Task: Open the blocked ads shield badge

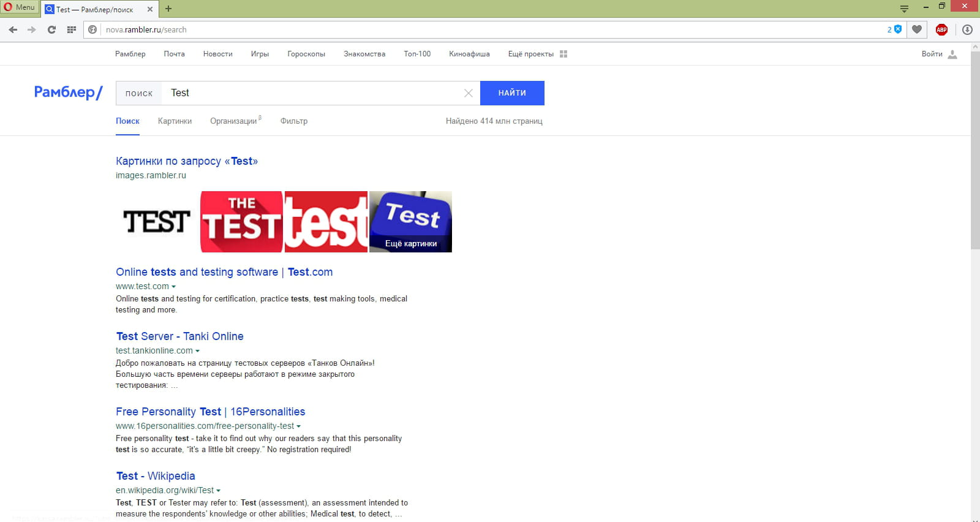Action: (x=895, y=29)
